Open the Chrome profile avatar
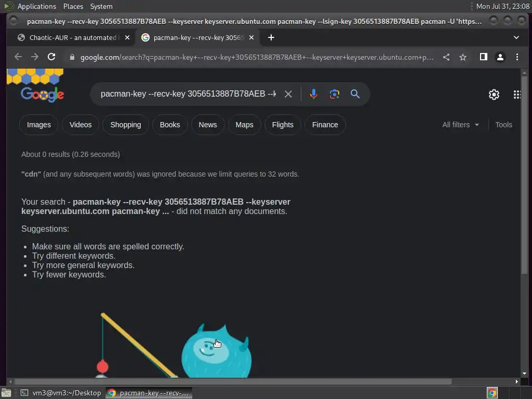The image size is (532, 399). coord(500,57)
